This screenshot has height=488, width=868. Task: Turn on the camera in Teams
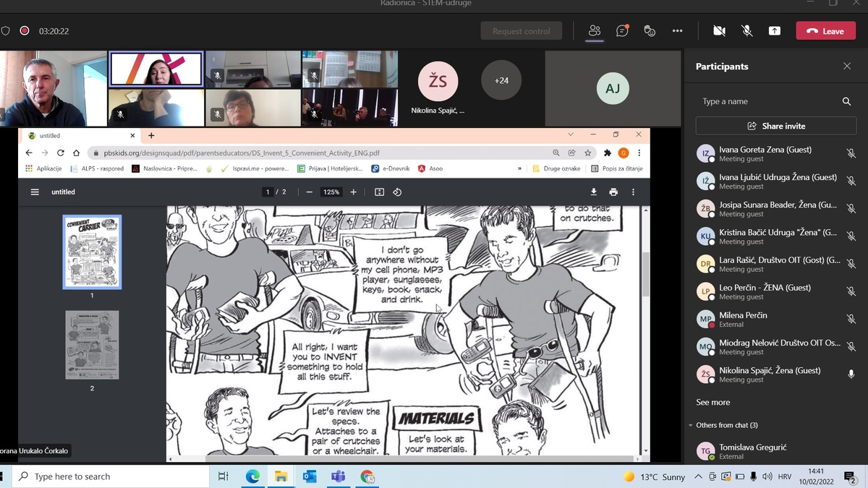click(719, 31)
